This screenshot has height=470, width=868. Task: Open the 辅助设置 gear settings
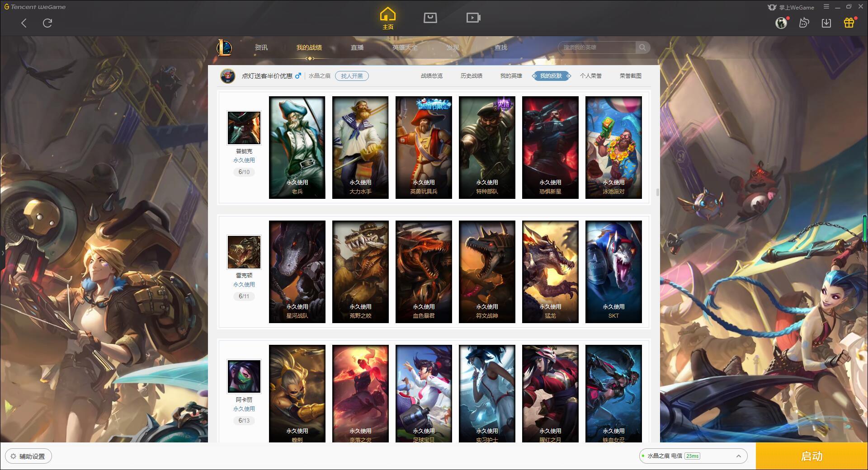tap(28, 456)
